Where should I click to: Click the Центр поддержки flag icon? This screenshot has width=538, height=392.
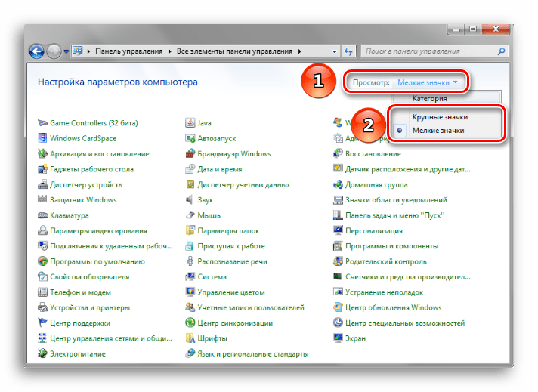pyautogui.click(x=42, y=323)
